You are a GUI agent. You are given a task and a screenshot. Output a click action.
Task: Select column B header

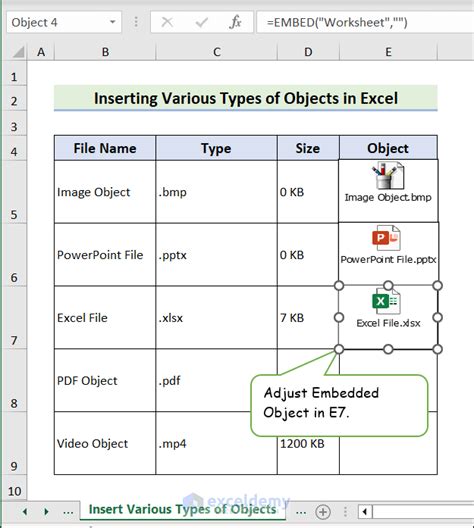pyautogui.click(x=105, y=52)
